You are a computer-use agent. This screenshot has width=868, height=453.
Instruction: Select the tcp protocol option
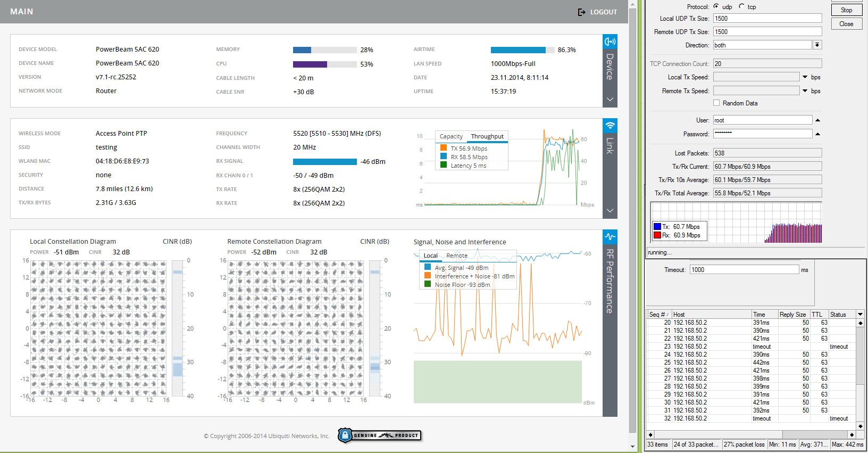coord(741,6)
